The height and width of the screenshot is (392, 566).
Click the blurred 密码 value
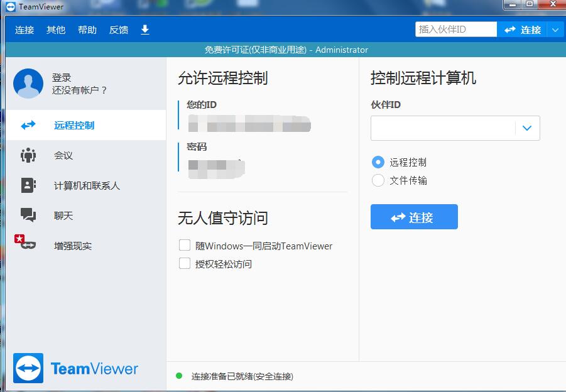217,168
